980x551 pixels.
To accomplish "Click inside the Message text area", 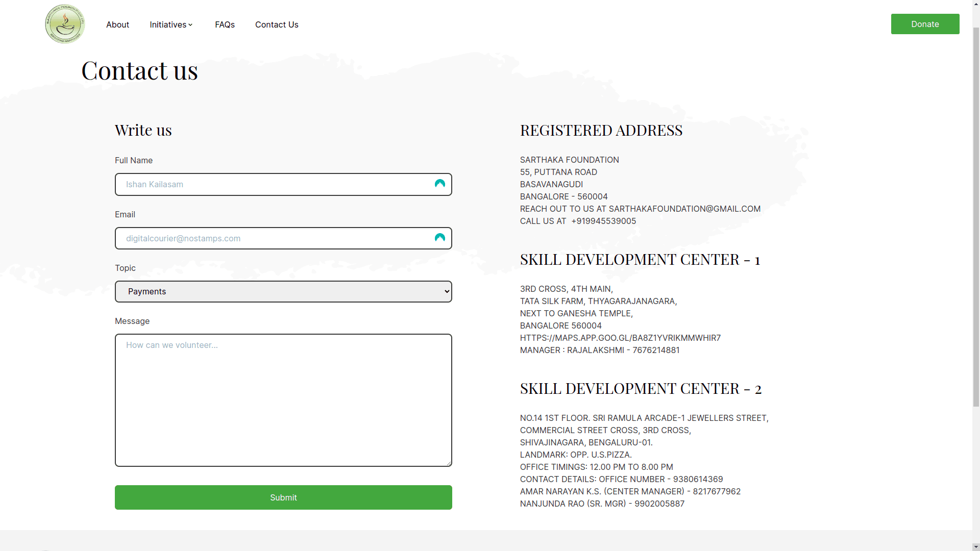I will point(283,400).
